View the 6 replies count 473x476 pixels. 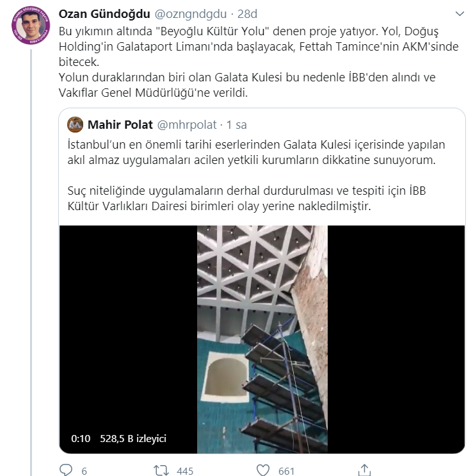pos(84,471)
